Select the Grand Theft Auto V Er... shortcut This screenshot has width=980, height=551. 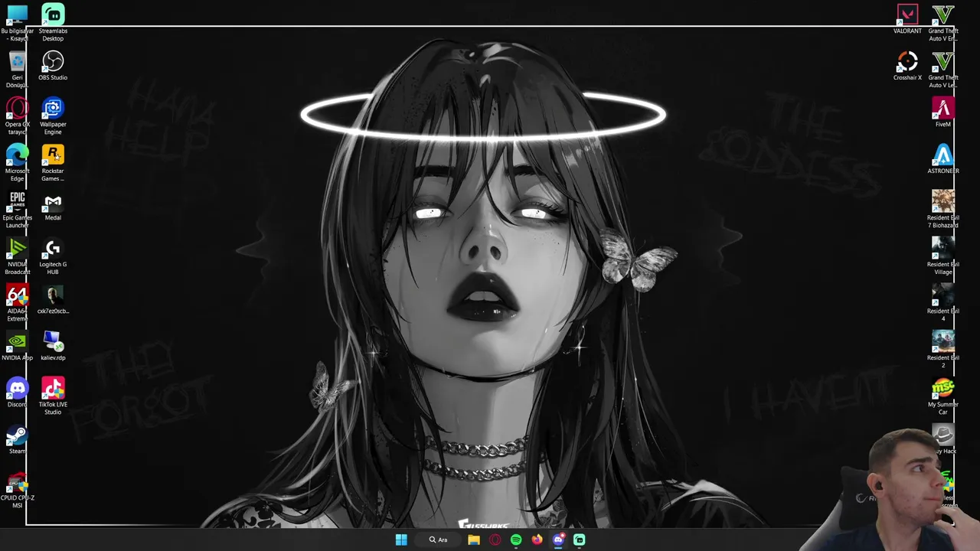tap(943, 15)
